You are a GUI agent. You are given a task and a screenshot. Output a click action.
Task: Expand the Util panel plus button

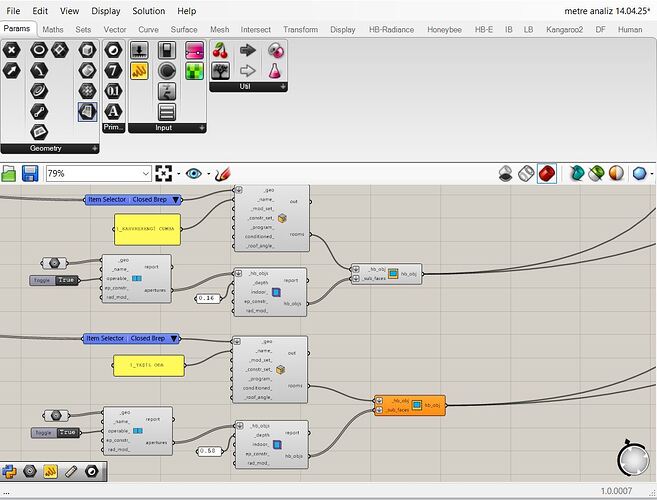pos(283,86)
